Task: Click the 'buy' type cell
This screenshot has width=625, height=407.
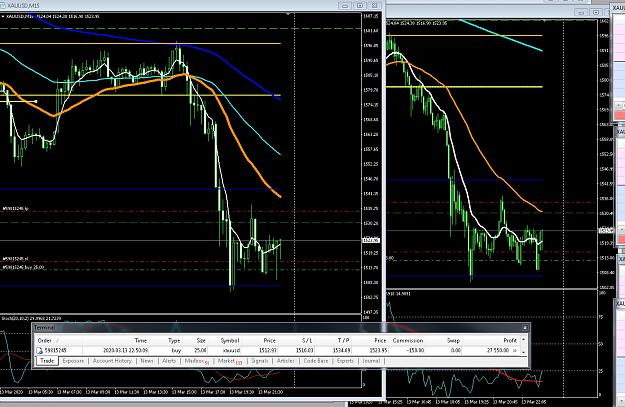Action: [x=176, y=350]
